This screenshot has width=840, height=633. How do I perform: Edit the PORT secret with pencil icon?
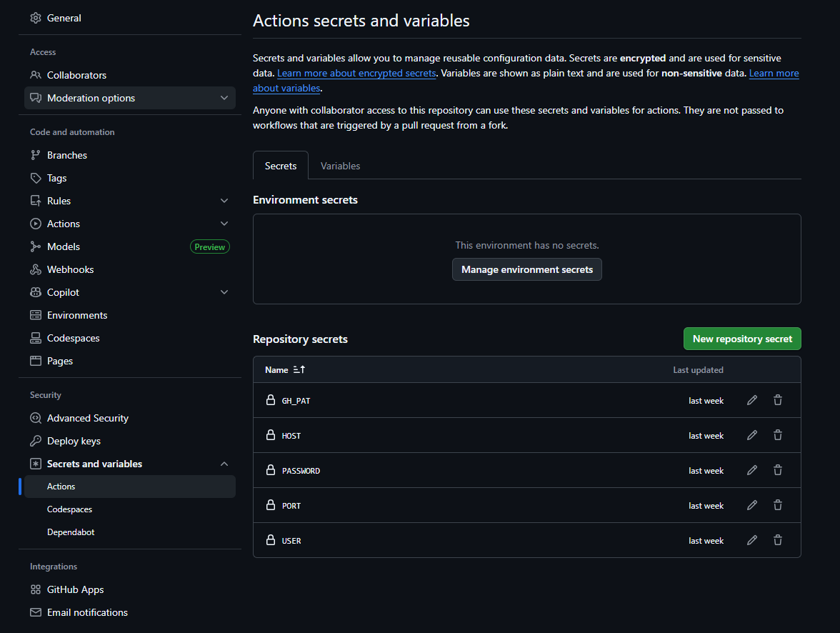[x=751, y=505]
